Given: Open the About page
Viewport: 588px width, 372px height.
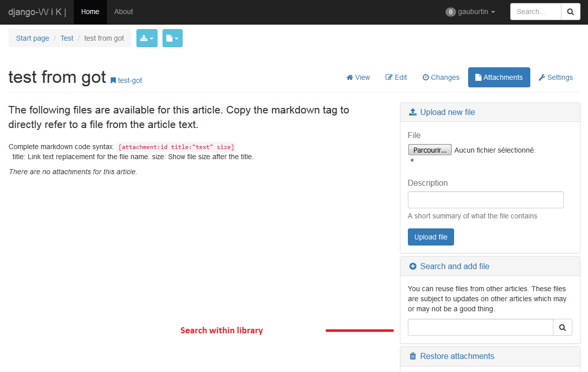Looking at the screenshot, I should pyautogui.click(x=123, y=12).
